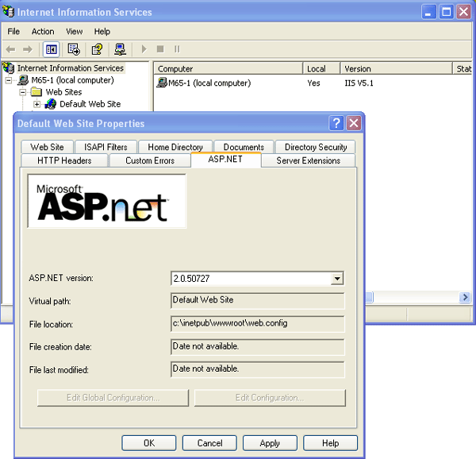The image size is (476, 459).
Task: Expand the Default Web Site node
Action: [36, 104]
